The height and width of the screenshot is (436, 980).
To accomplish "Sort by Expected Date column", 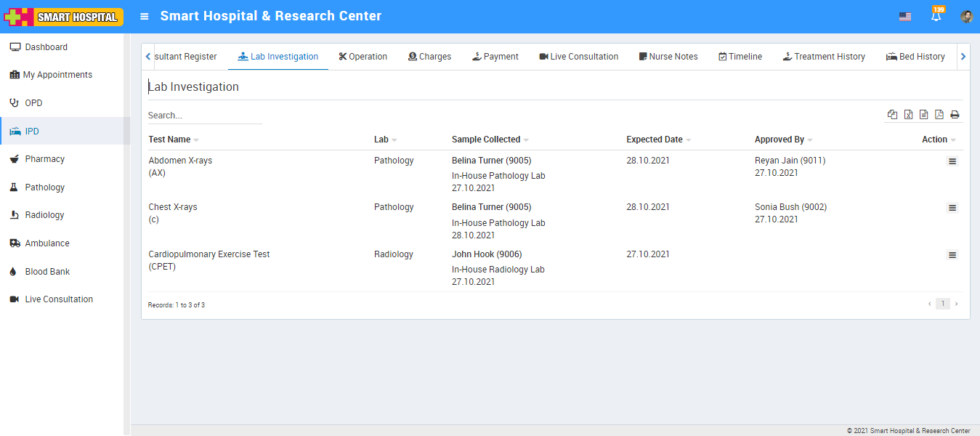I will [655, 140].
